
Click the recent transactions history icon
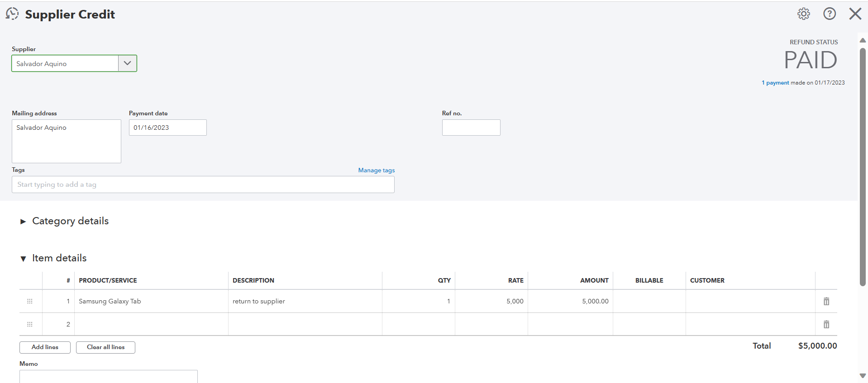pos(12,14)
